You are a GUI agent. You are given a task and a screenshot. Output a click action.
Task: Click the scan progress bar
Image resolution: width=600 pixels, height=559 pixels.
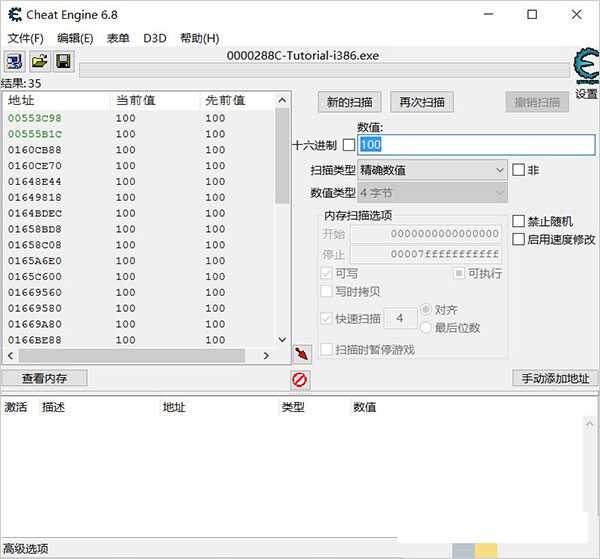[324, 70]
